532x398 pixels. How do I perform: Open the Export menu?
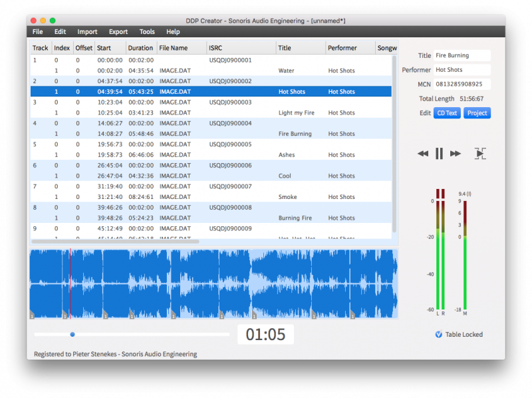[118, 31]
